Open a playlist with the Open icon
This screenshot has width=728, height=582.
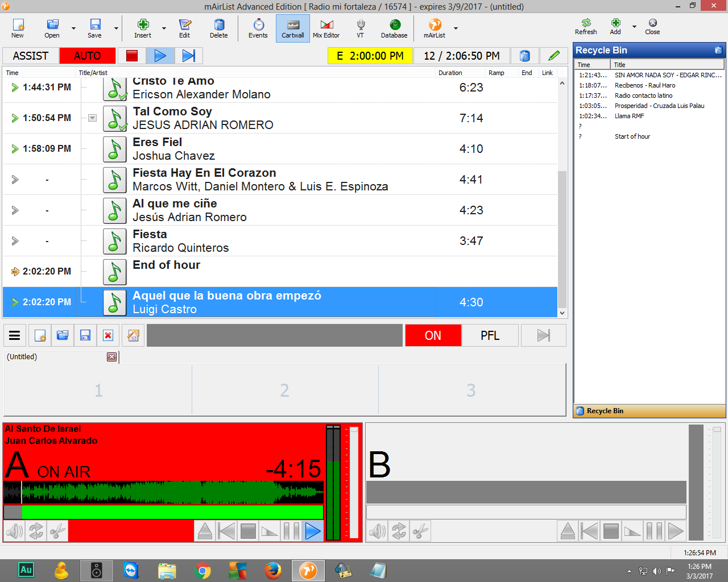[52, 28]
